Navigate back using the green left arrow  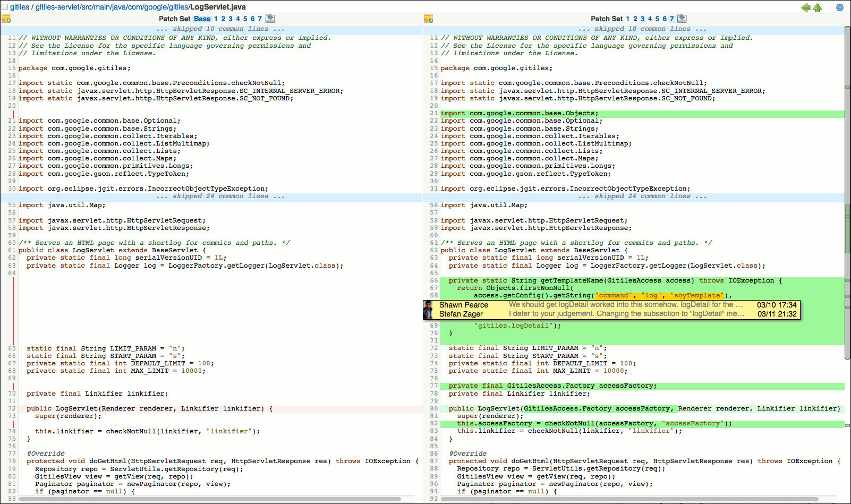[x=805, y=8]
